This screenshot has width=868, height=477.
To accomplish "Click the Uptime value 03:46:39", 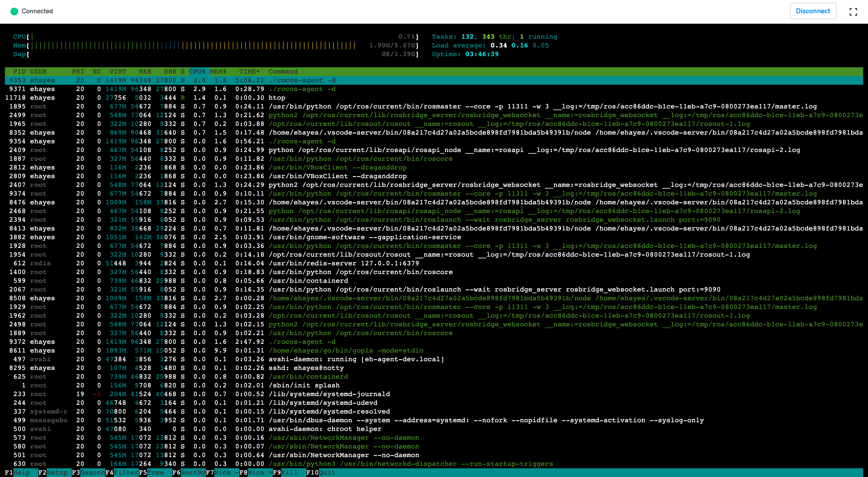I will coord(482,54).
